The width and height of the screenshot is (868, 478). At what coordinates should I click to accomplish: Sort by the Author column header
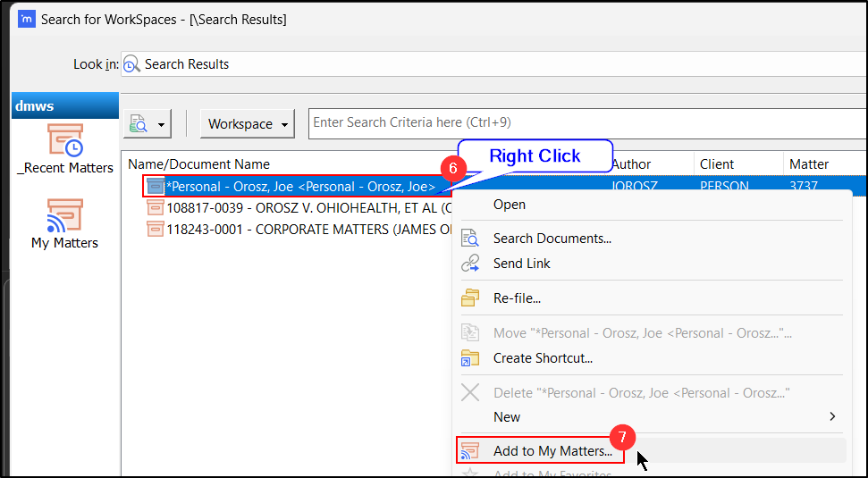[631, 164]
